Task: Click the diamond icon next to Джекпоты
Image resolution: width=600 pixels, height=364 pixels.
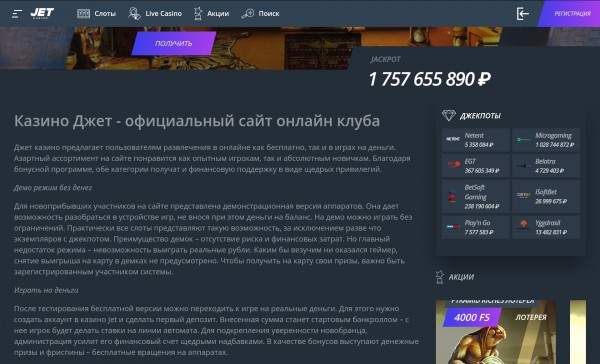Action: click(x=449, y=115)
